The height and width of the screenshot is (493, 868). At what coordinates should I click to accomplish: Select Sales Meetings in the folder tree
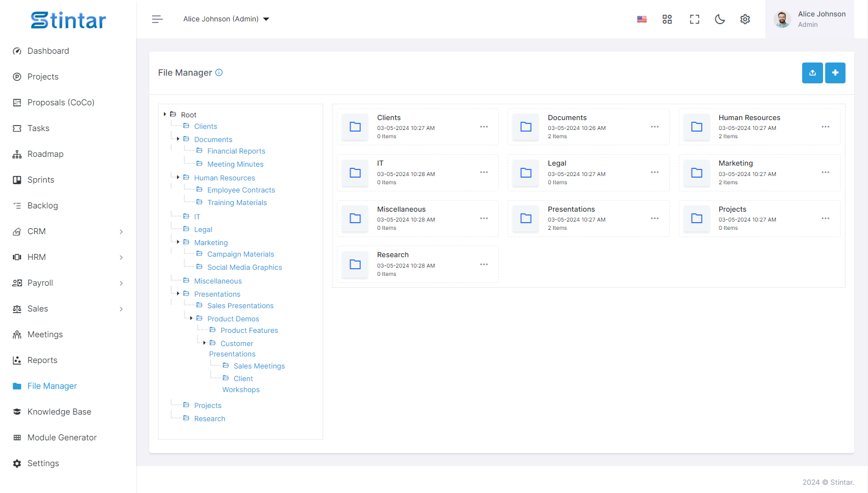click(259, 366)
